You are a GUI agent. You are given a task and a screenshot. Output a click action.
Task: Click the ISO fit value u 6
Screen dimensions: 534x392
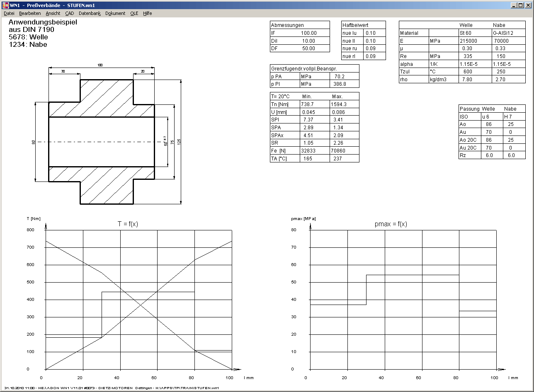coord(485,117)
